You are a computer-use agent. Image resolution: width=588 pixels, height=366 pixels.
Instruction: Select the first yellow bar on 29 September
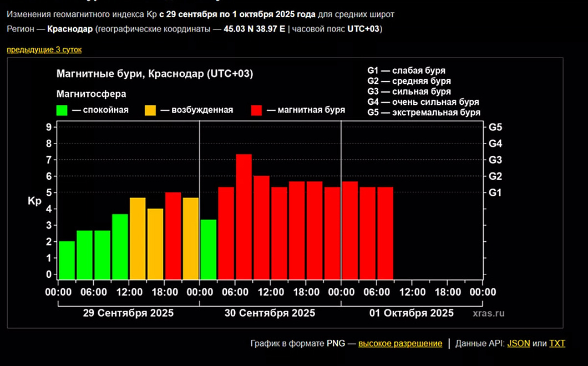138,238
